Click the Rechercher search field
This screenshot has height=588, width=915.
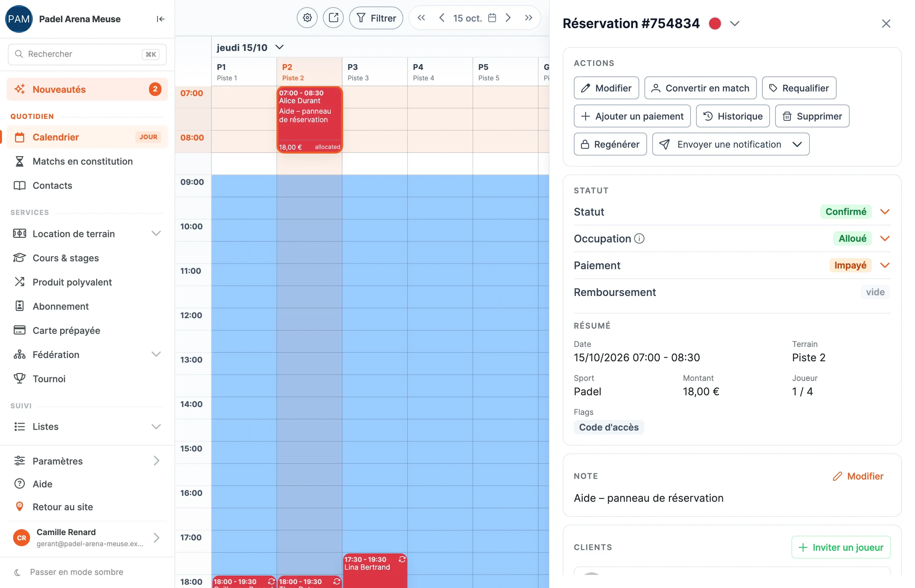point(87,54)
